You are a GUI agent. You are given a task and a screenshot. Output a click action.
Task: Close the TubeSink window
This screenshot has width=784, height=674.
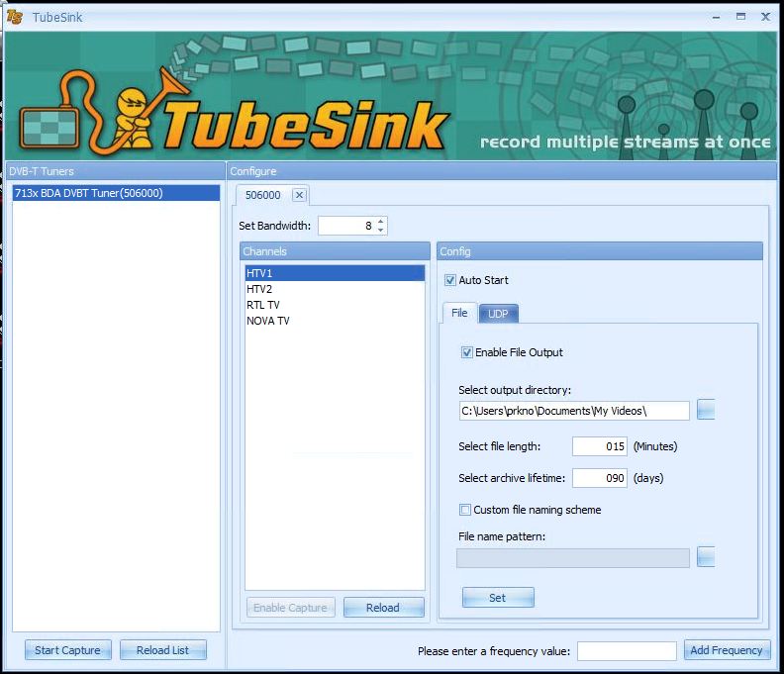pyautogui.click(x=765, y=17)
